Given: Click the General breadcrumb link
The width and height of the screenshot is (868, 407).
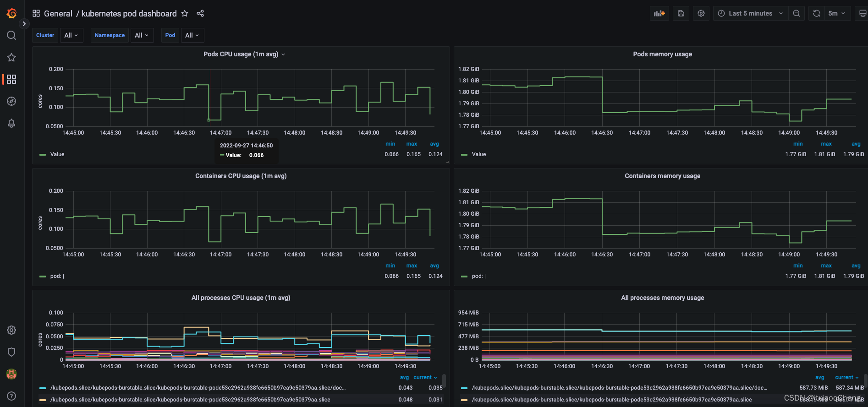Looking at the screenshot, I should (x=58, y=14).
